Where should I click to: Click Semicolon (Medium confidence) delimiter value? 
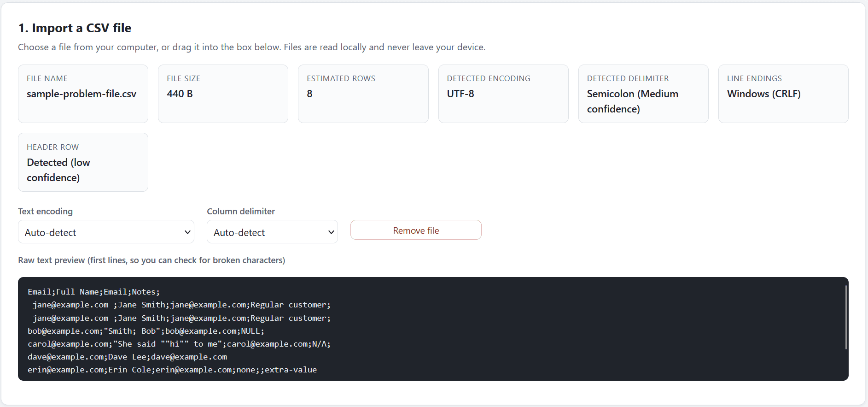tap(632, 101)
